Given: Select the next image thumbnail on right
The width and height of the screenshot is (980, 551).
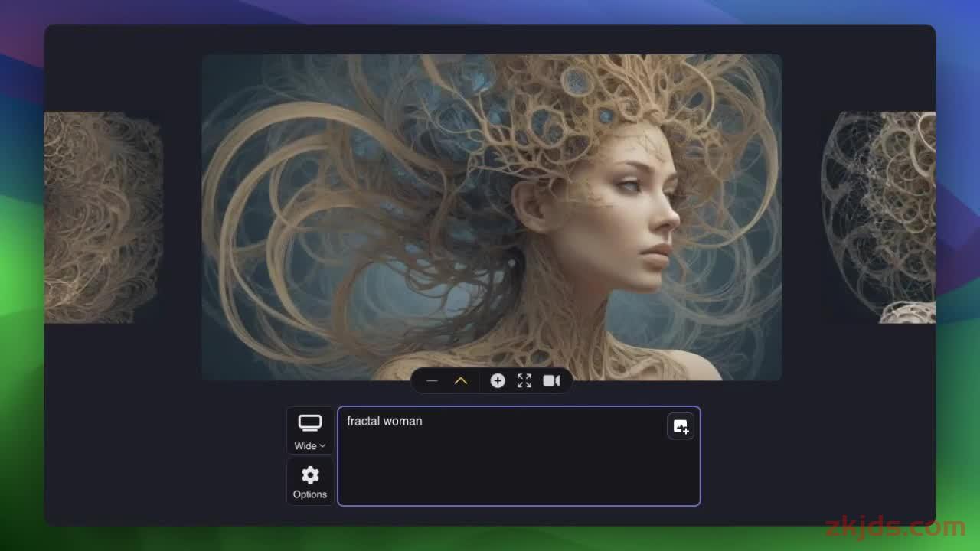Looking at the screenshot, I should [x=878, y=217].
